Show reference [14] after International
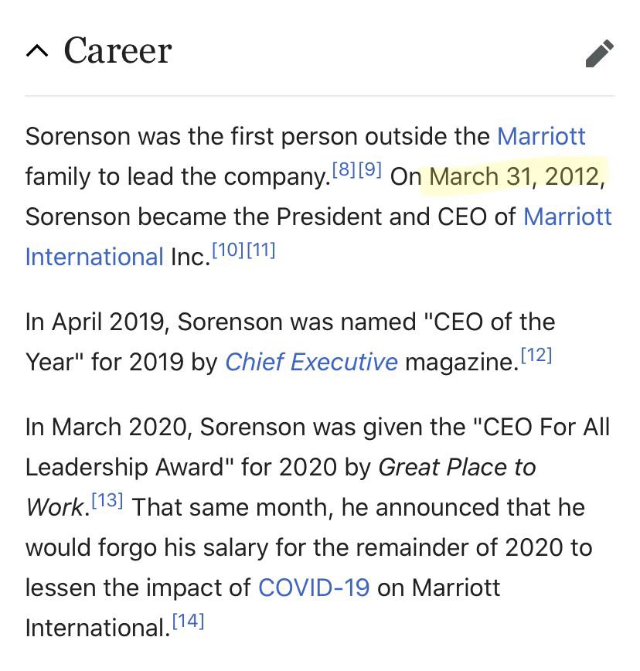 pyautogui.click(x=188, y=621)
